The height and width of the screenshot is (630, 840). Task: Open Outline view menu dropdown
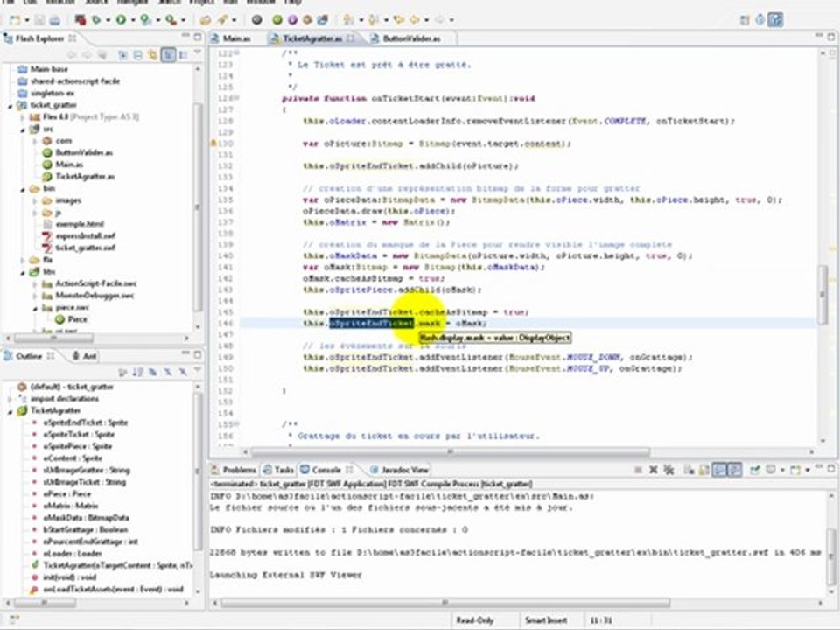point(198,369)
